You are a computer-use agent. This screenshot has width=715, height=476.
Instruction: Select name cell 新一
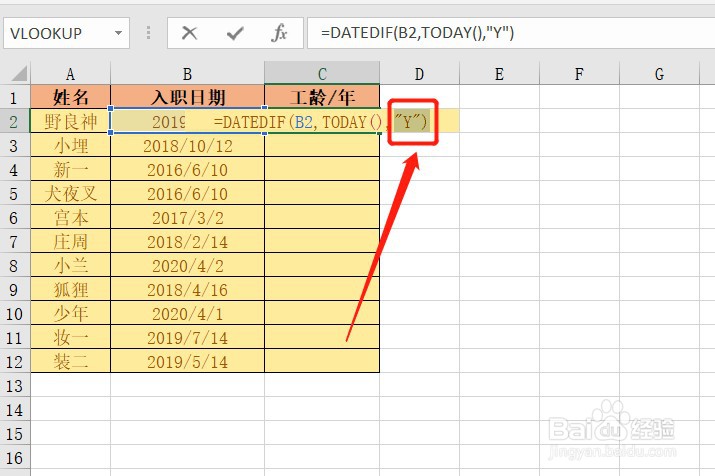click(70, 170)
